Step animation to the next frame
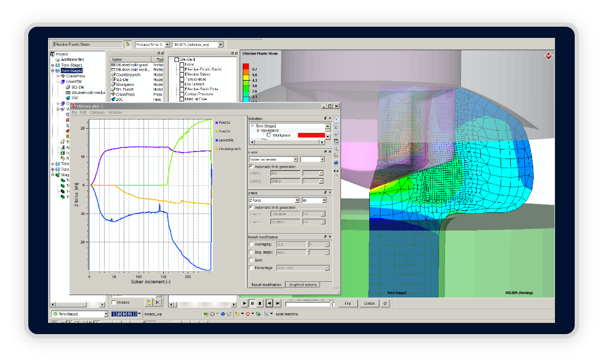Screen dimensions: 603x364 pos(277,304)
